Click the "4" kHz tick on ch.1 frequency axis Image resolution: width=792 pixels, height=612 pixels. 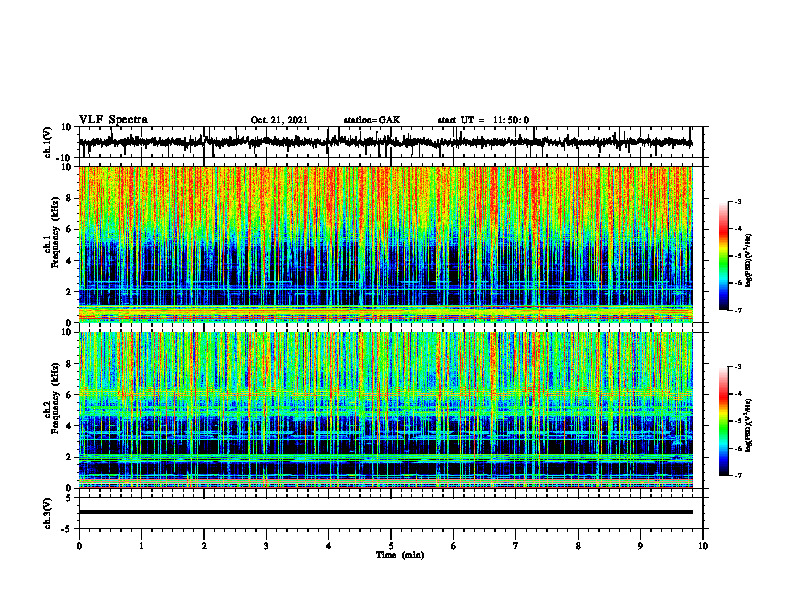[70, 261]
